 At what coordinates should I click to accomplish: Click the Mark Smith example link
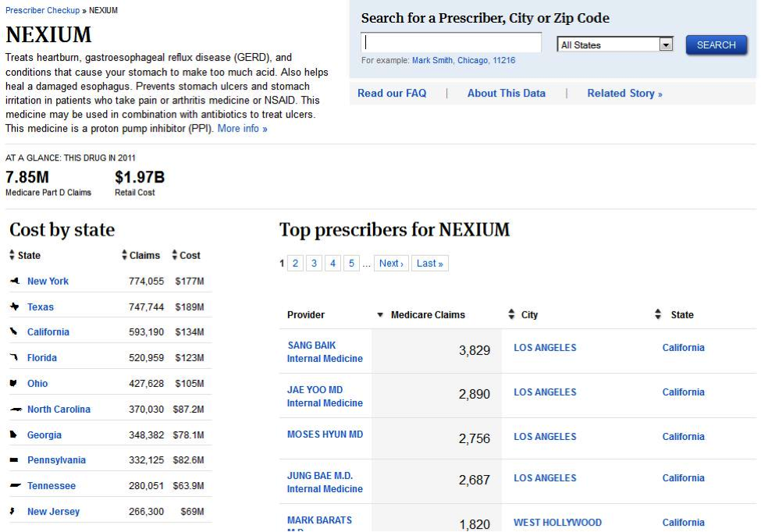click(x=432, y=60)
